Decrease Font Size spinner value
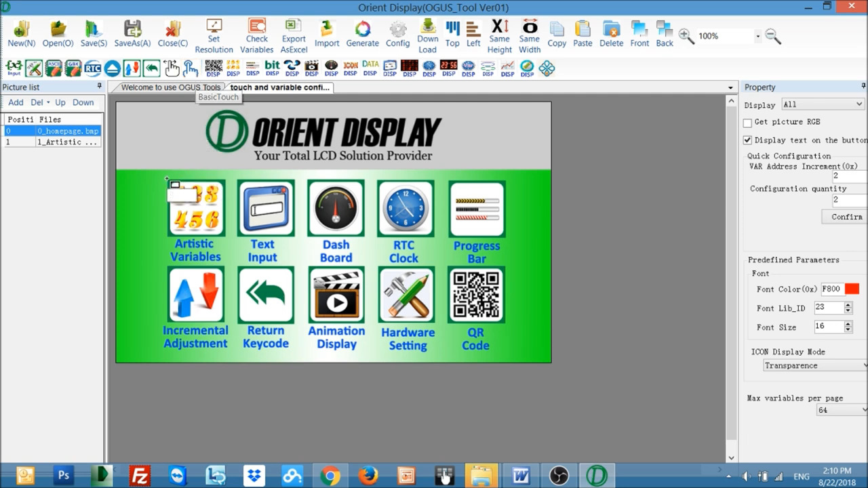Image resolution: width=868 pixels, height=488 pixels. (848, 329)
